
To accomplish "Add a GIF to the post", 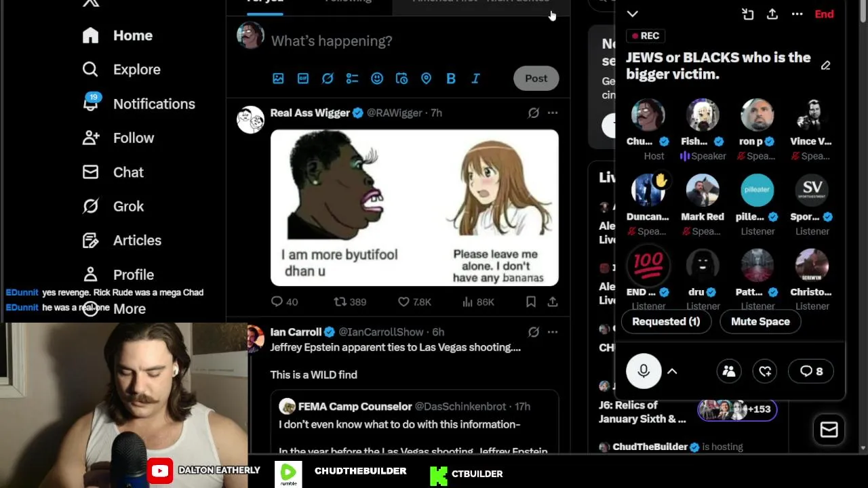I will [x=303, y=79].
